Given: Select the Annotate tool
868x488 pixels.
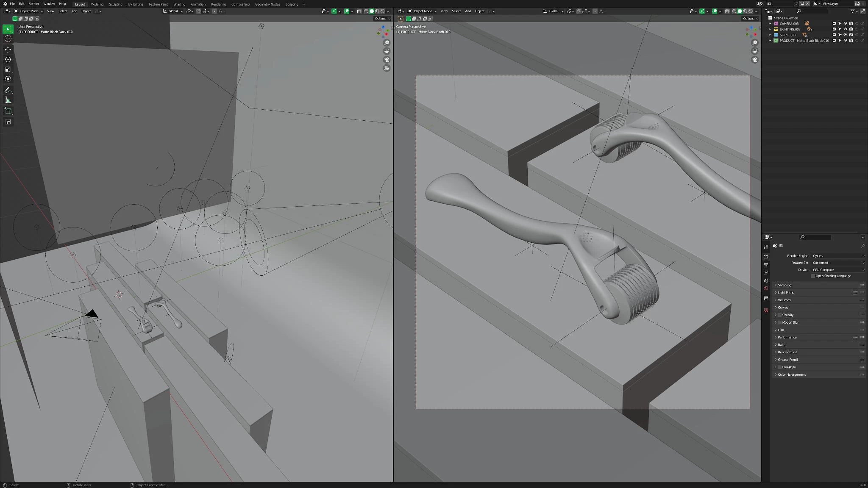Looking at the screenshot, I should tap(8, 90).
